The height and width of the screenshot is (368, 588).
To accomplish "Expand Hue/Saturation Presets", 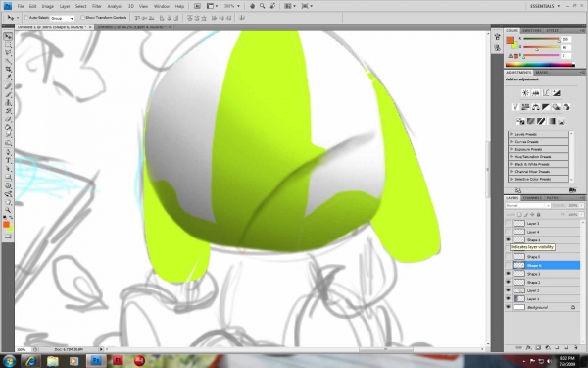I will 512,157.
